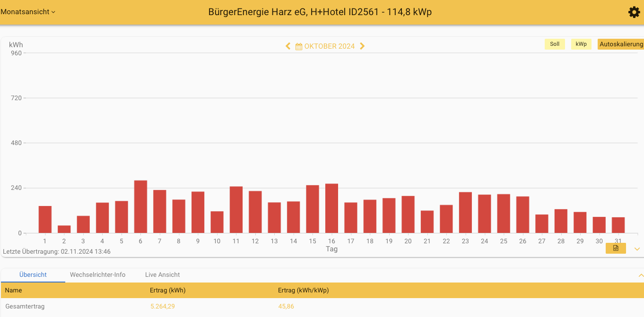Open the Monatsansicht view dropdown
Viewport: 644px width, 317px height.
[26, 12]
